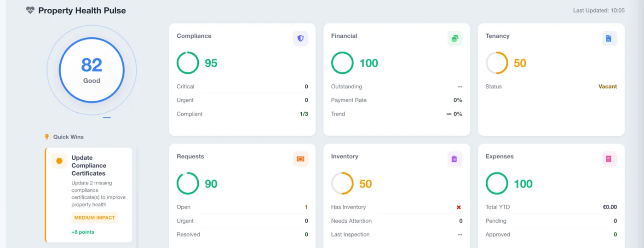Image resolution: width=644 pixels, height=248 pixels.
Task: Click the Trend row in Financial
Action: [x=397, y=114]
